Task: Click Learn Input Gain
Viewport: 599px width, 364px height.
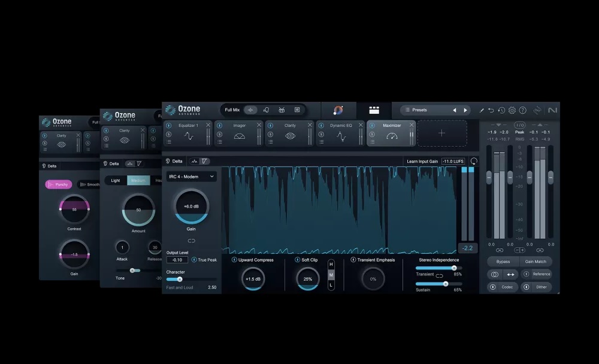Action: click(422, 161)
